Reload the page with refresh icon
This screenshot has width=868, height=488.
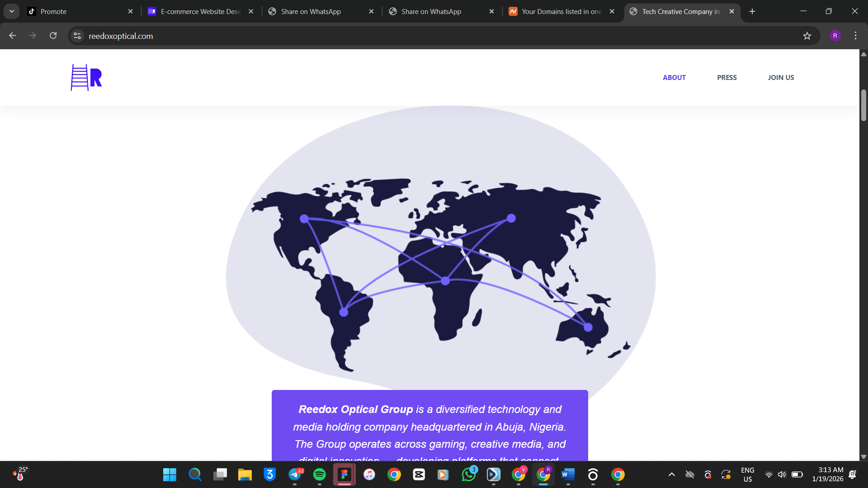tap(53, 36)
